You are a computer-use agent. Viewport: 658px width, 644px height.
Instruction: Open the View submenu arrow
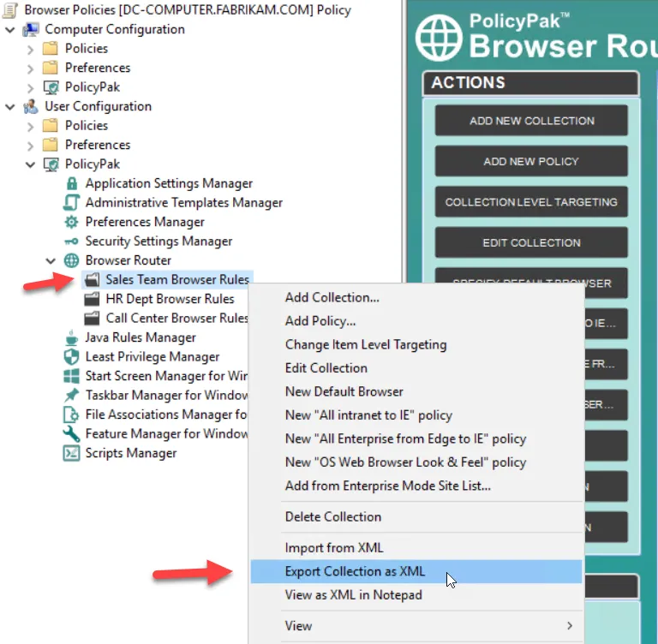click(x=570, y=626)
